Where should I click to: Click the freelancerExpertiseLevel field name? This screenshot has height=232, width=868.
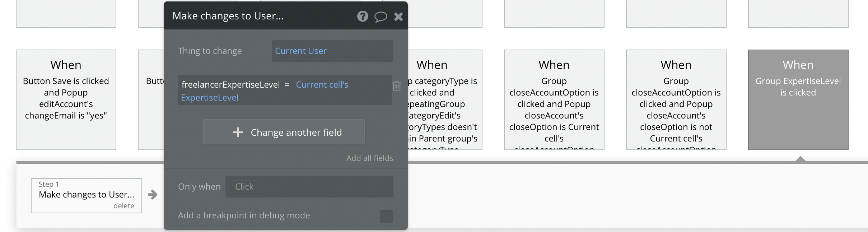[x=230, y=85]
